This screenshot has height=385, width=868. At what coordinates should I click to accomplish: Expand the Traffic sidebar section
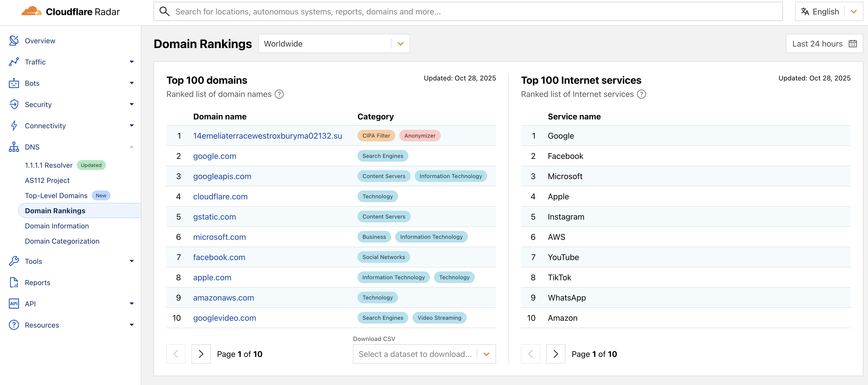click(131, 62)
